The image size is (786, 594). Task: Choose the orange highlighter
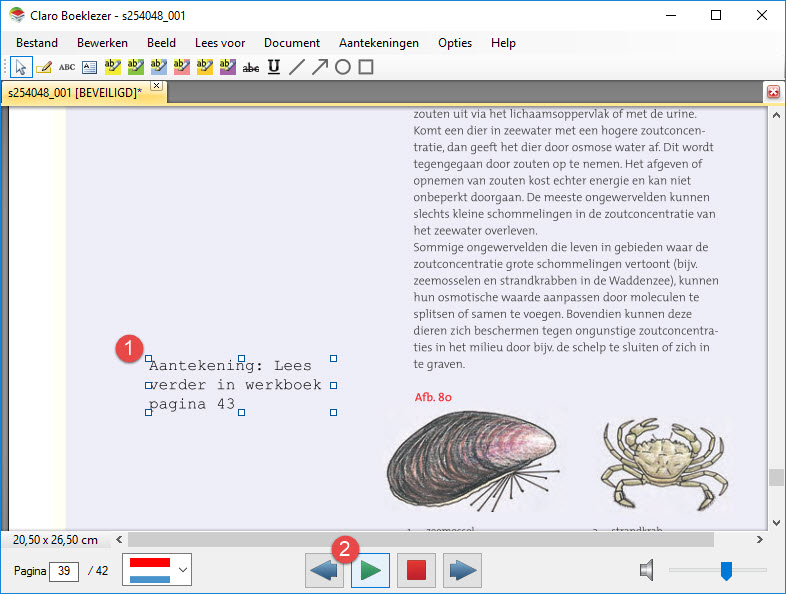pyautogui.click(x=205, y=67)
